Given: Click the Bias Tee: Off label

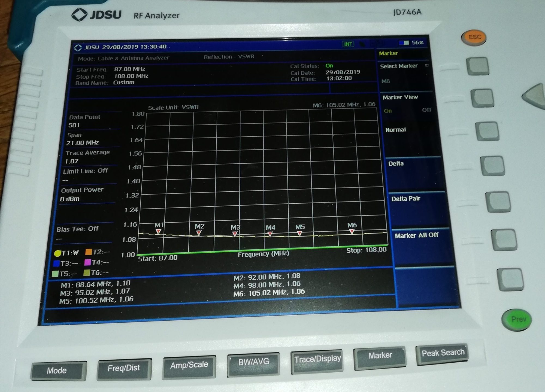Looking at the screenshot, I should point(77,229).
